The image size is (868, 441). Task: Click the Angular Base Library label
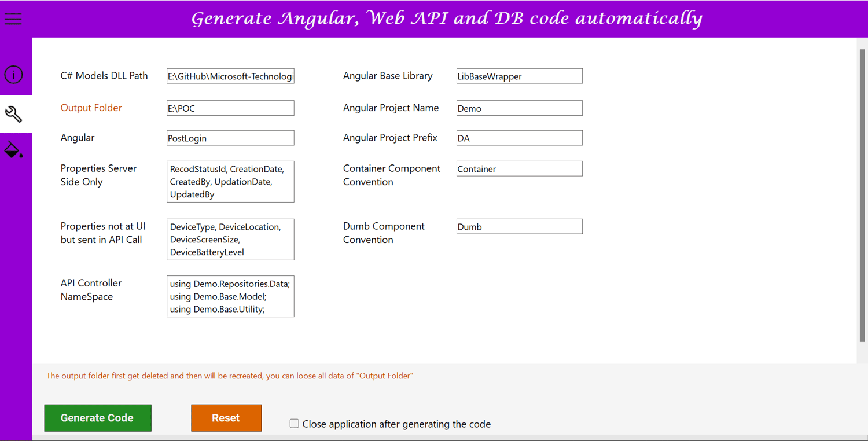coord(388,76)
